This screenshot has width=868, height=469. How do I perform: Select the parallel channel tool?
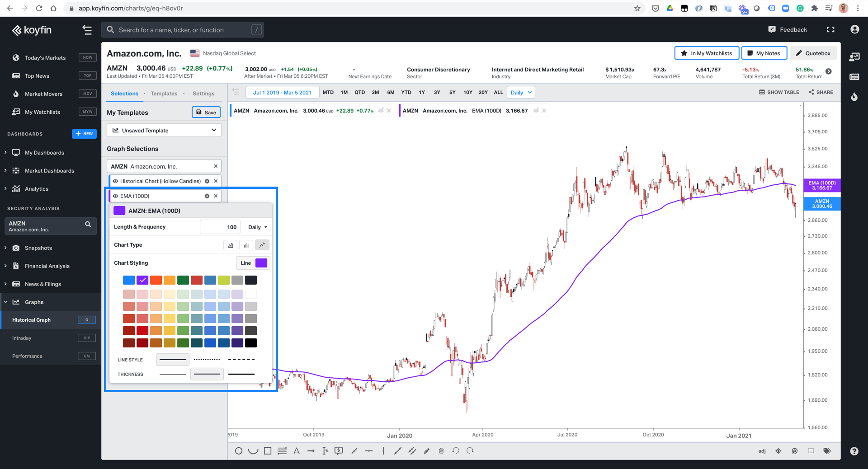412,451
